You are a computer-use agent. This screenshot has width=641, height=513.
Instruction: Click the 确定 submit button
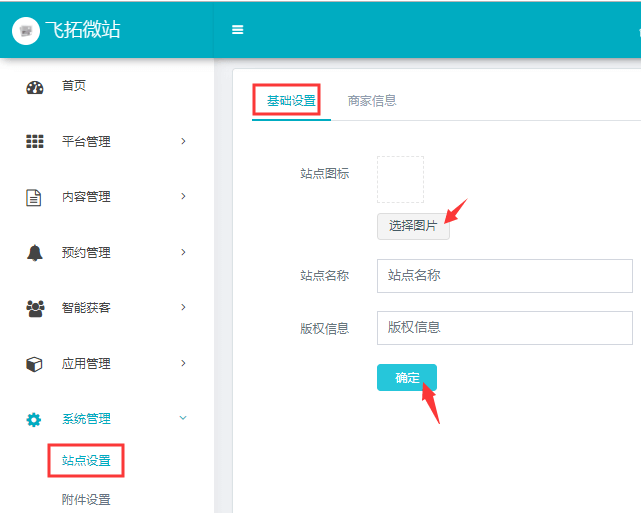pyautogui.click(x=407, y=378)
